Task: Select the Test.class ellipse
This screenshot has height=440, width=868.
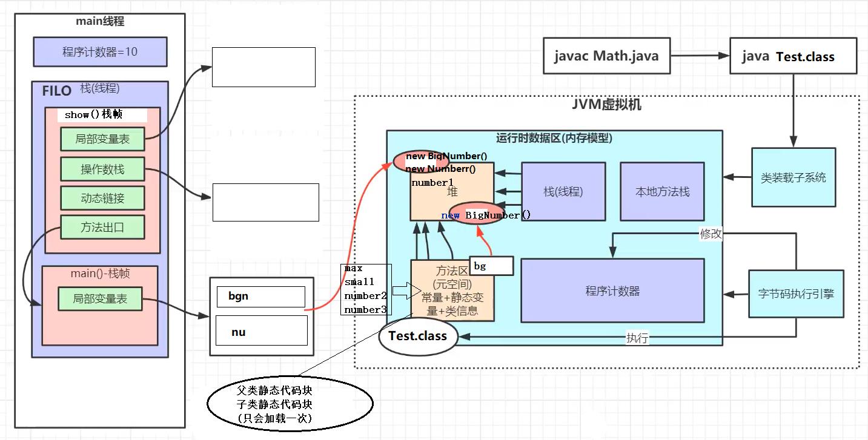Action: click(418, 336)
